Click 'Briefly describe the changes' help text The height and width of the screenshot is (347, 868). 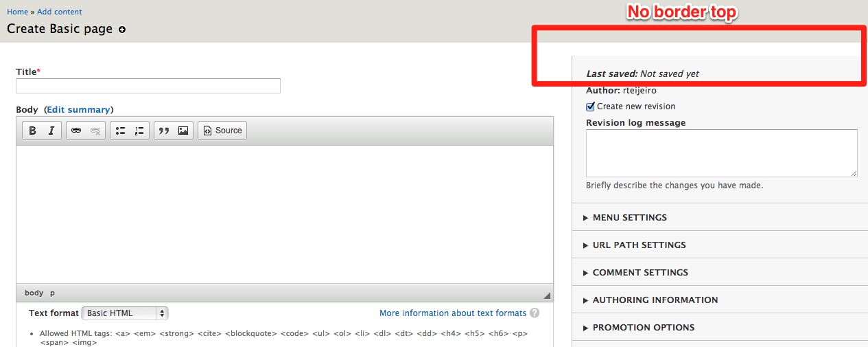[x=675, y=186]
